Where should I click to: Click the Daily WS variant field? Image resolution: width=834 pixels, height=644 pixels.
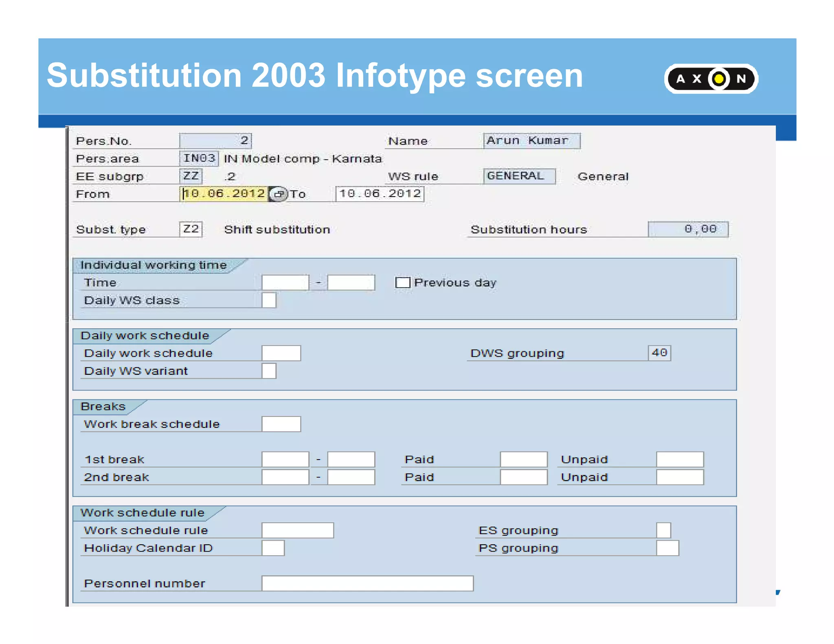point(269,371)
